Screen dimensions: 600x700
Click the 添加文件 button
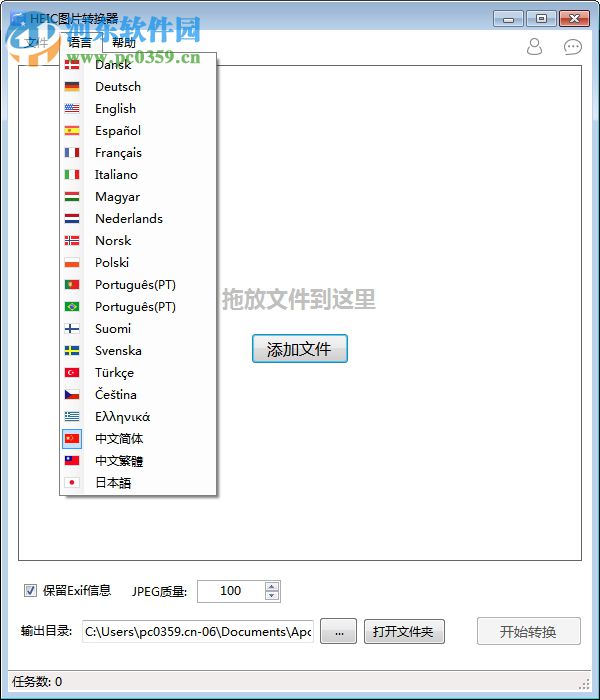(x=300, y=349)
